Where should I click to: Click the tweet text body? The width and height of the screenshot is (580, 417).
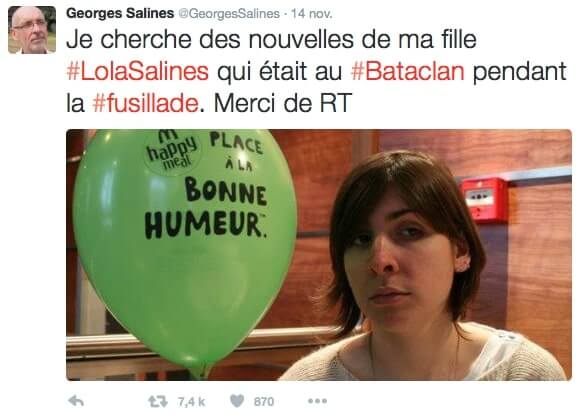pos(316,71)
